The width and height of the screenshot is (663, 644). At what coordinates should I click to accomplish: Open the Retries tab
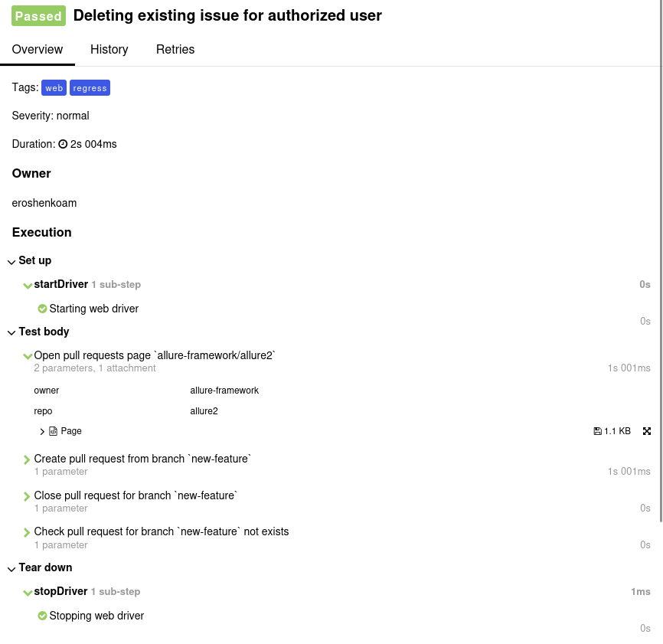click(175, 49)
